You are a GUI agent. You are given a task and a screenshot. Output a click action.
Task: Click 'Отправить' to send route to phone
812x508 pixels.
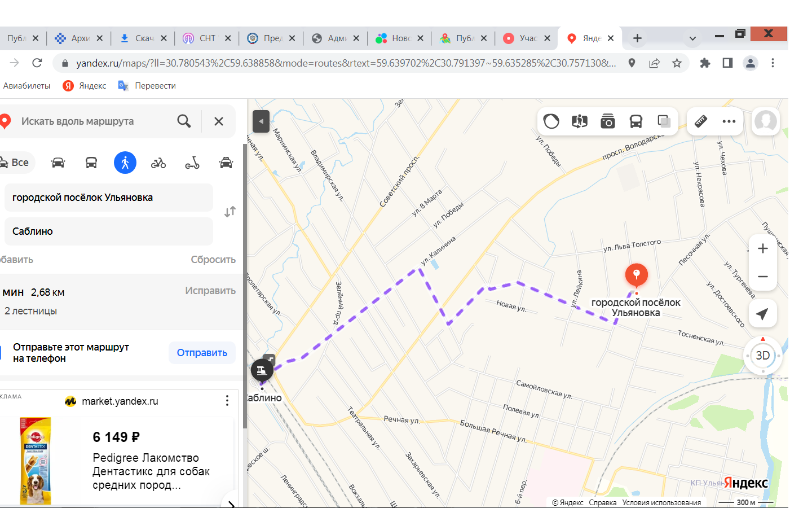pos(202,353)
